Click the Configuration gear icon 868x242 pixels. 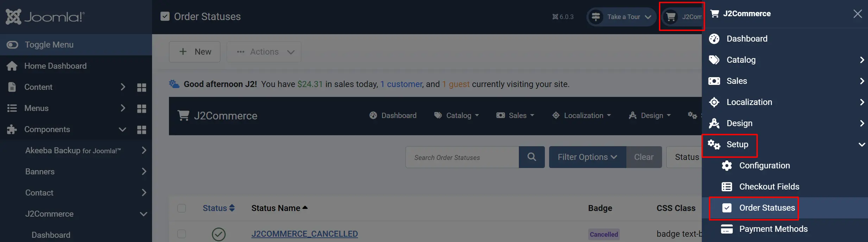(727, 166)
